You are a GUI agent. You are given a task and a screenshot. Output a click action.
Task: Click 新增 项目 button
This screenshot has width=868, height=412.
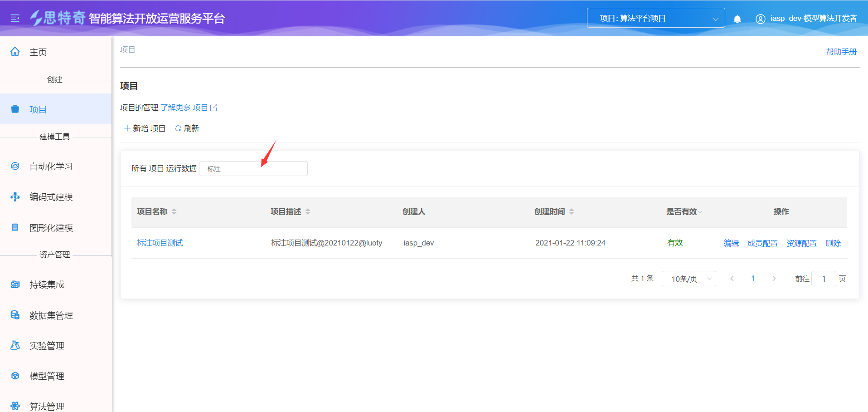click(x=145, y=128)
